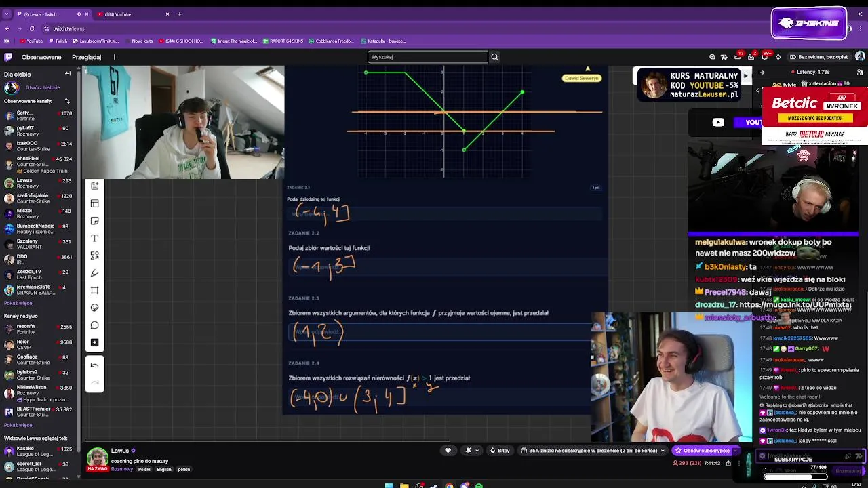
Task: Select the Polski stream tag
Action: 144,469
